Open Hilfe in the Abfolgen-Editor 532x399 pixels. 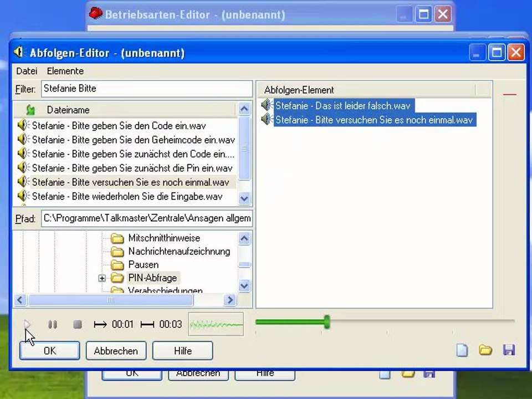coord(182,350)
